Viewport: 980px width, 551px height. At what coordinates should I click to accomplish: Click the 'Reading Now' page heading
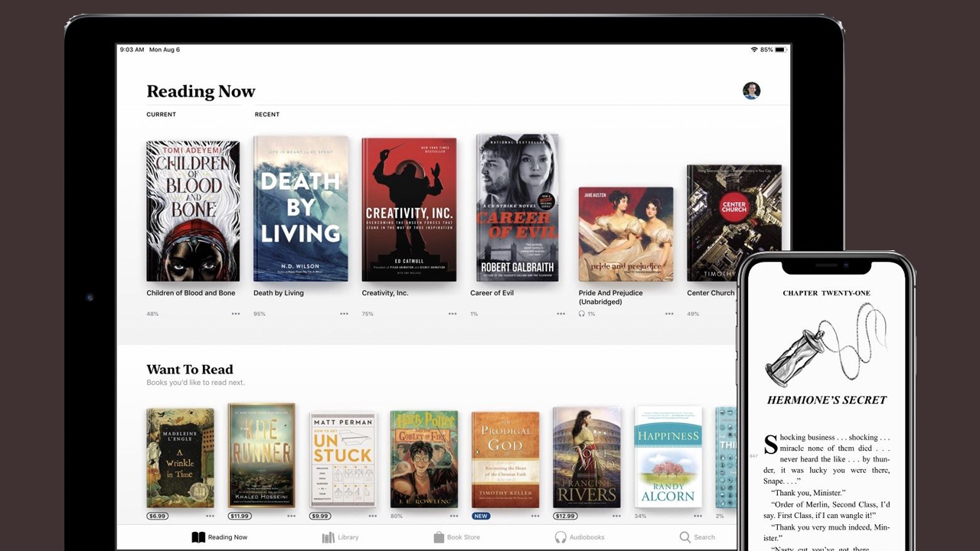[x=201, y=92]
